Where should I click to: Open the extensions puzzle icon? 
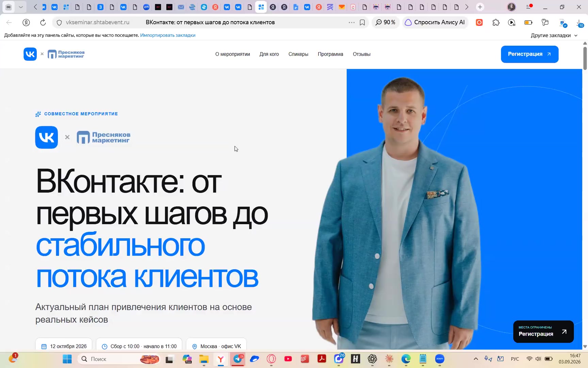coord(496,22)
